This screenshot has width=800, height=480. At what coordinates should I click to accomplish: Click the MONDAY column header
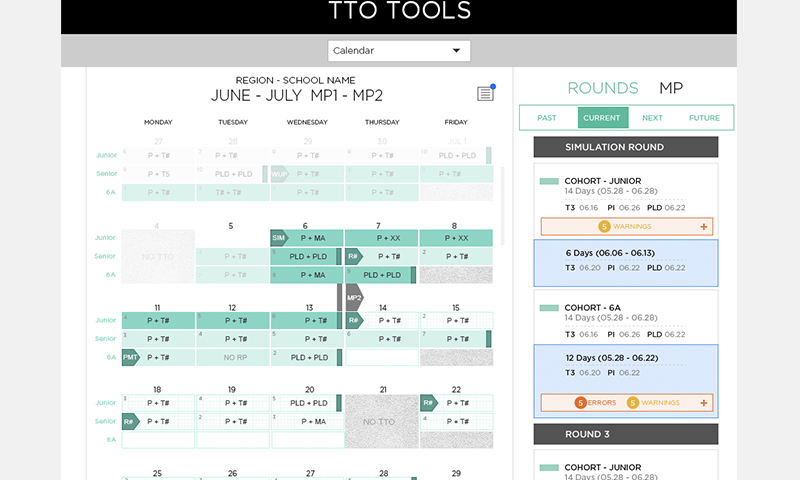coord(158,122)
